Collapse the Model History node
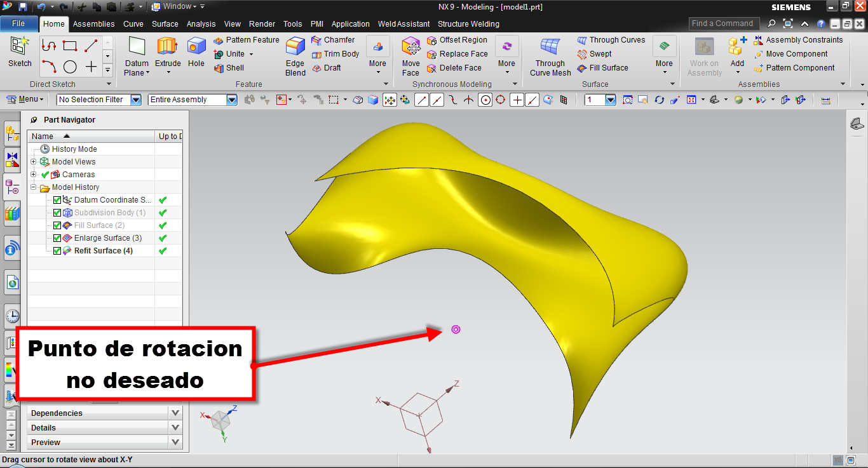This screenshot has height=468, width=868. click(x=33, y=187)
